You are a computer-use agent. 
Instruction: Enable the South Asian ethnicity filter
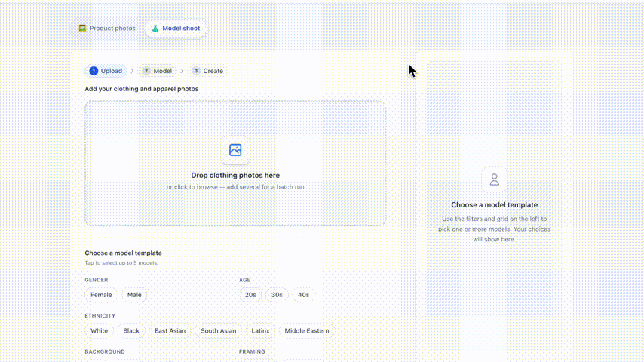click(219, 330)
